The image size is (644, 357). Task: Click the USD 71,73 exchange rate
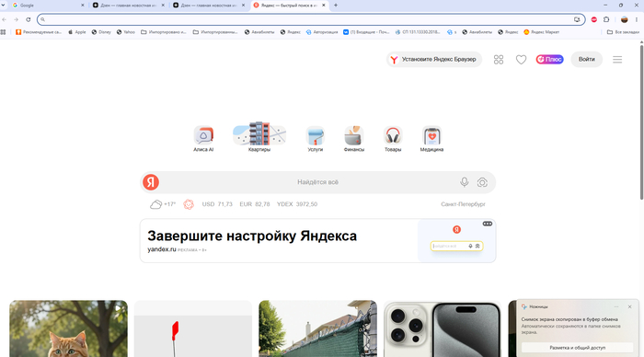217,204
